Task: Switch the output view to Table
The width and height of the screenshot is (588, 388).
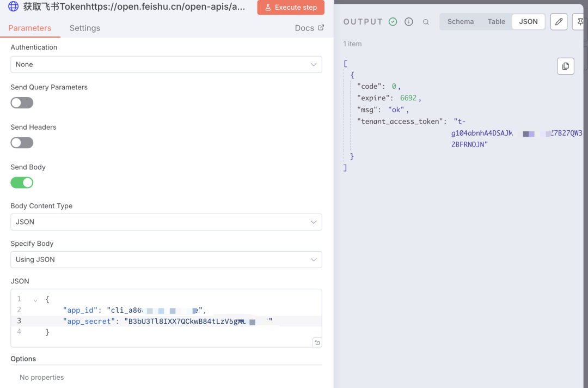Action: pos(496,22)
